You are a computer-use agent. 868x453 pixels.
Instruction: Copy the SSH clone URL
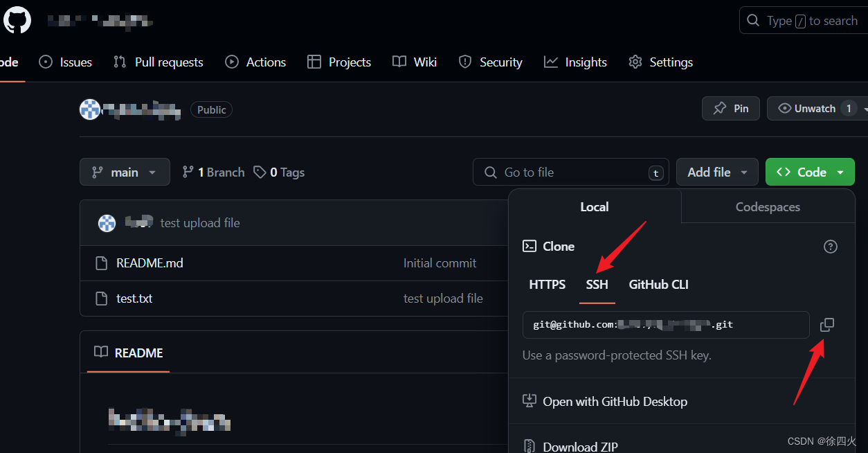[x=827, y=324]
